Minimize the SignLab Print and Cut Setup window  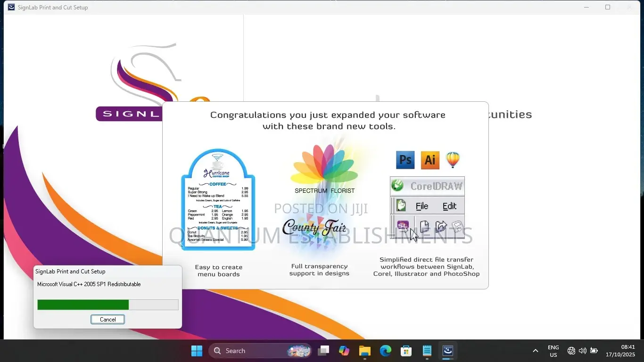(x=586, y=7)
